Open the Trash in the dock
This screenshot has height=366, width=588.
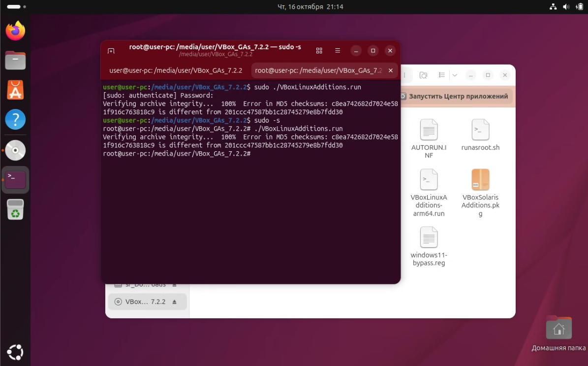click(x=15, y=209)
